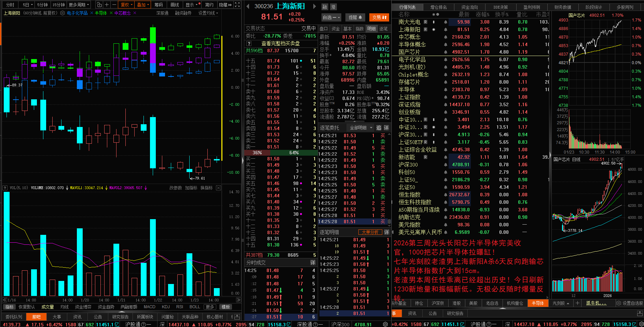644x327 pixels.
Task: Toggle 简约 simple mode
Action: 209,5
